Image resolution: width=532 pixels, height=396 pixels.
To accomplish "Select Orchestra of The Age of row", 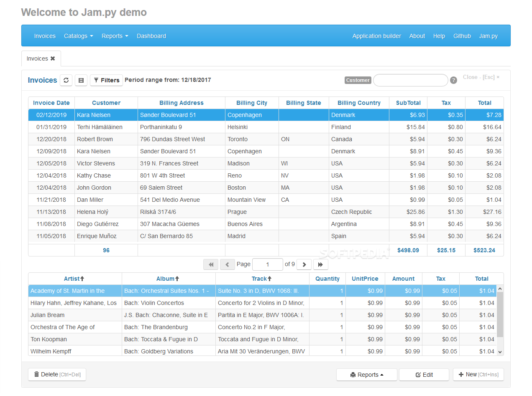I will [262, 327].
